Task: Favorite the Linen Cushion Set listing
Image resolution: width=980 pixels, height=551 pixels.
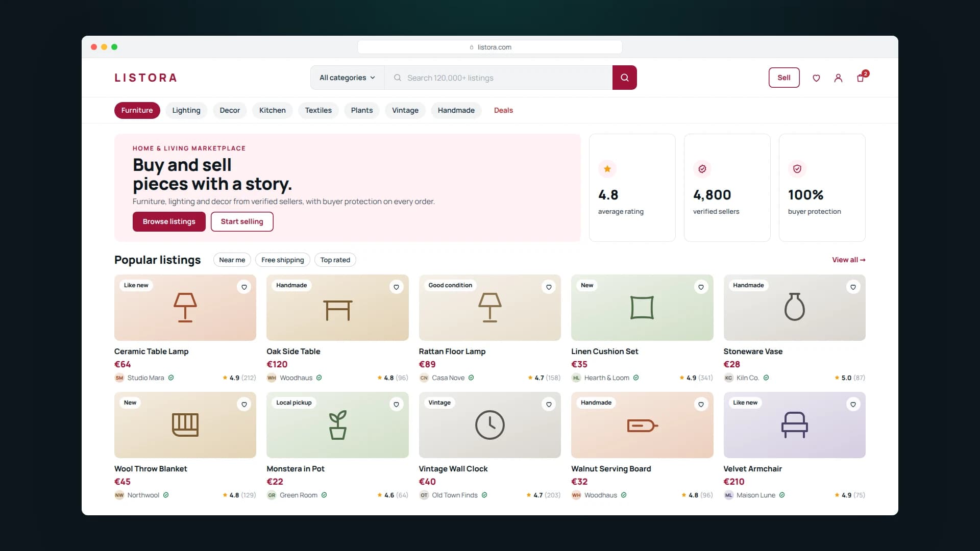Action: pos(701,287)
